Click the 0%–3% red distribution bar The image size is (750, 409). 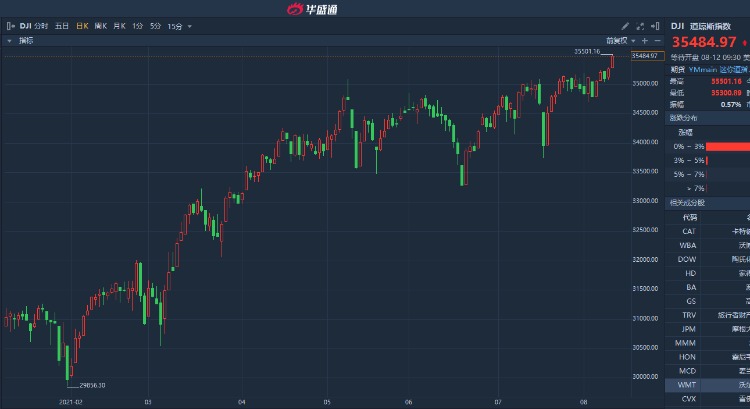(x=727, y=146)
